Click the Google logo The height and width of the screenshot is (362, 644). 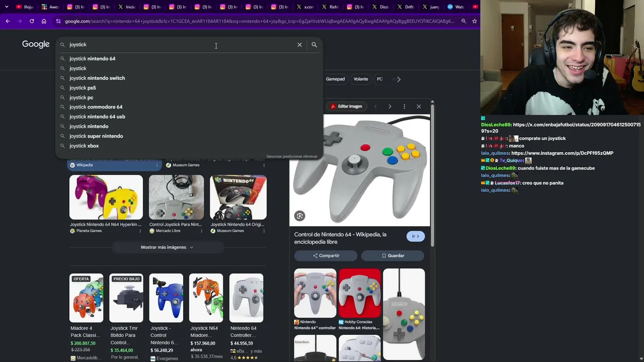pos(36,44)
